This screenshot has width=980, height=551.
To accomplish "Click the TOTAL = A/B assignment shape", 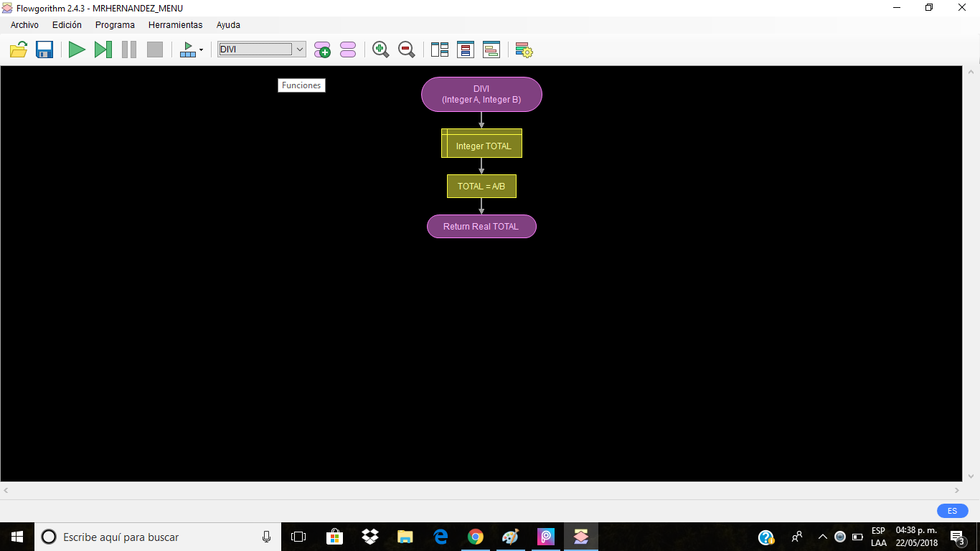I will tap(481, 186).
